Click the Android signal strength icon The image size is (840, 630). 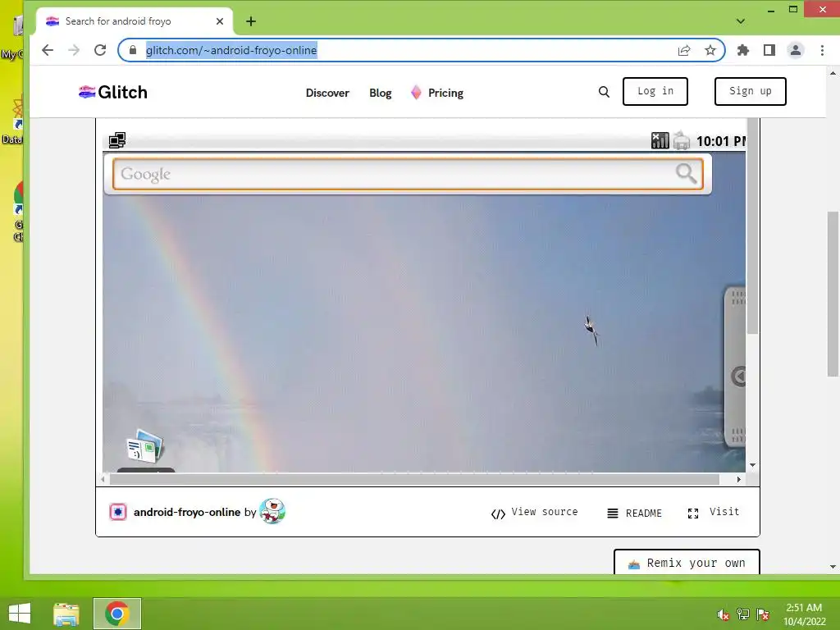(x=660, y=140)
